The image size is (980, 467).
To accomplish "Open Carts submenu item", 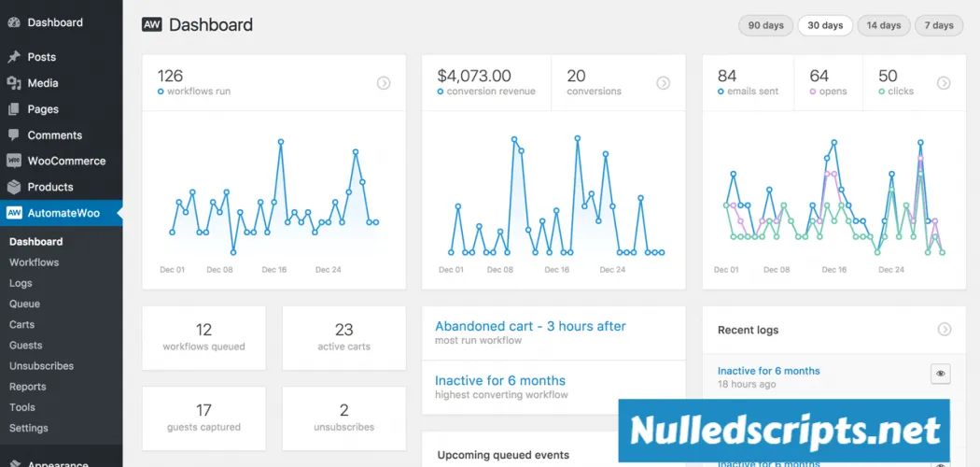I will 21,324.
